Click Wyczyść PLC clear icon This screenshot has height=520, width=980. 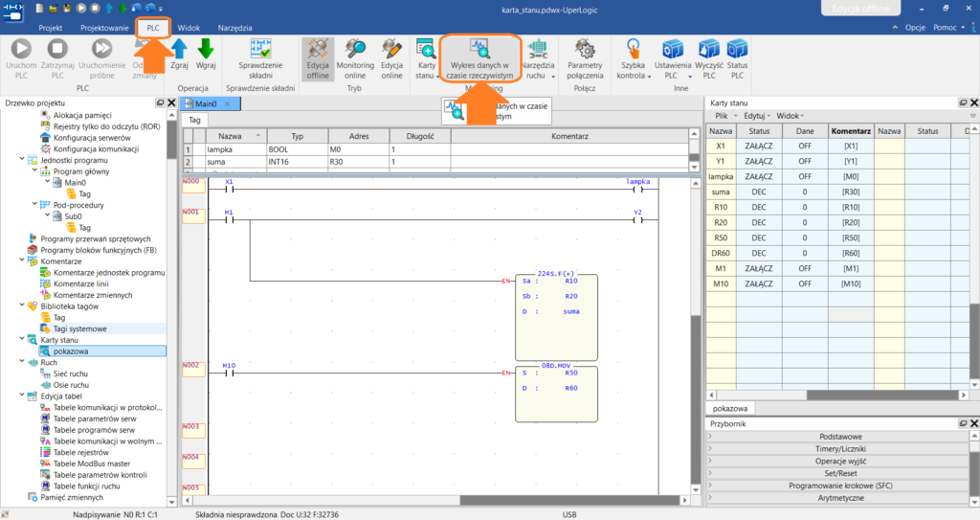tap(709, 58)
